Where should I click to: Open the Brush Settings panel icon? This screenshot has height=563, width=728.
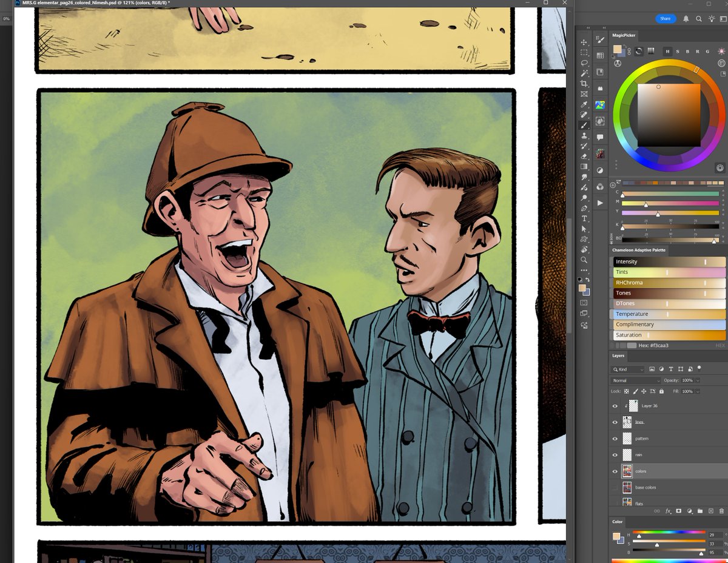(x=600, y=40)
